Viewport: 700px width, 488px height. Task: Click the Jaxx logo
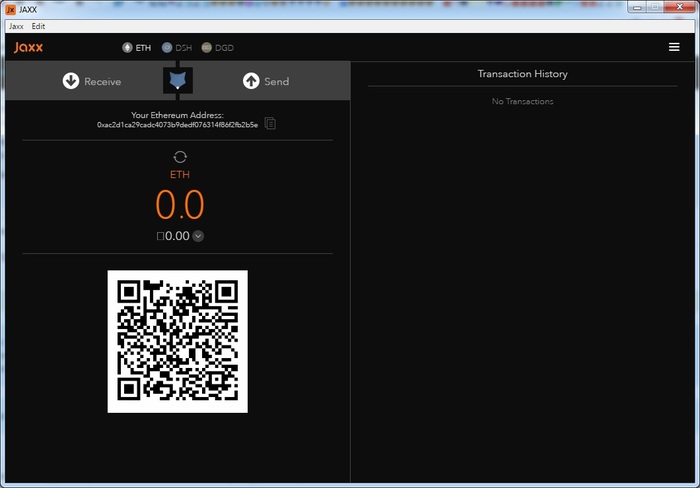coord(29,47)
